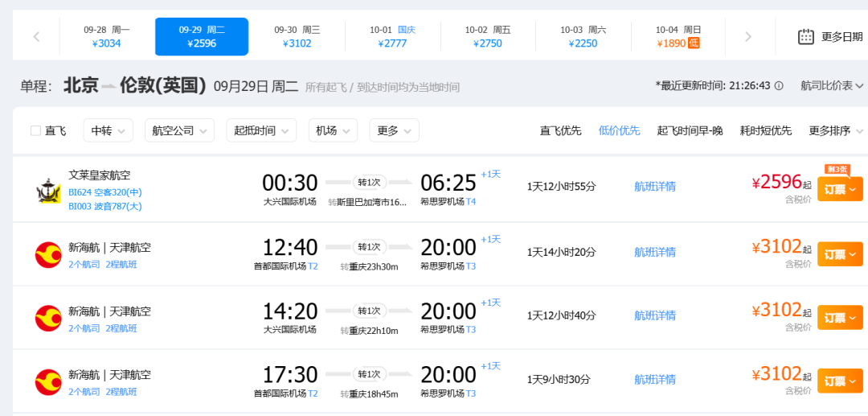The height and width of the screenshot is (416, 868).
Task: Click the Royal Brunei Airlines logo
Action: [48, 190]
